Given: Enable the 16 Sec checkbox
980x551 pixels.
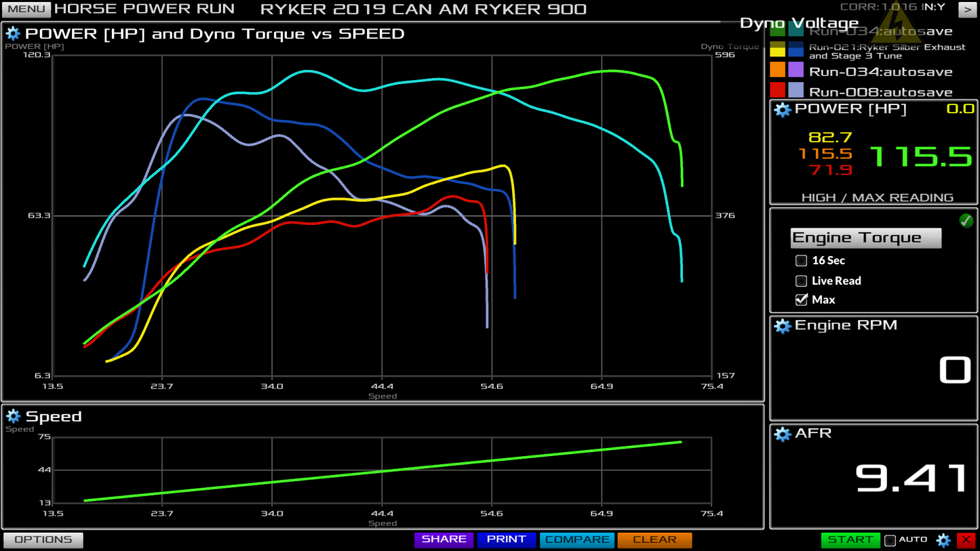Looking at the screenshot, I should [x=801, y=260].
